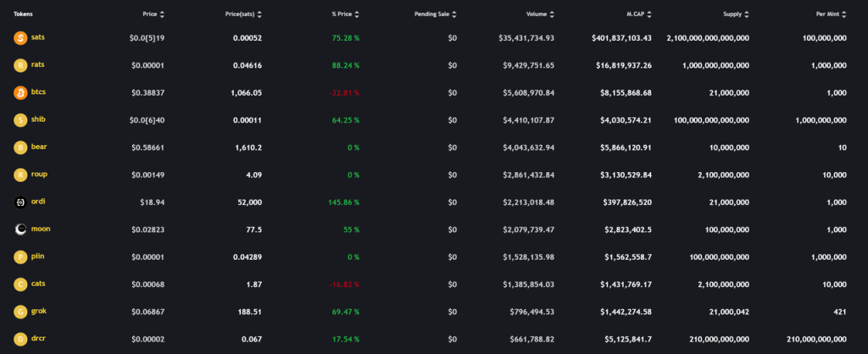Image resolution: width=868 pixels, height=354 pixels.
Task: Open the ordi token black icon
Action: tap(20, 202)
